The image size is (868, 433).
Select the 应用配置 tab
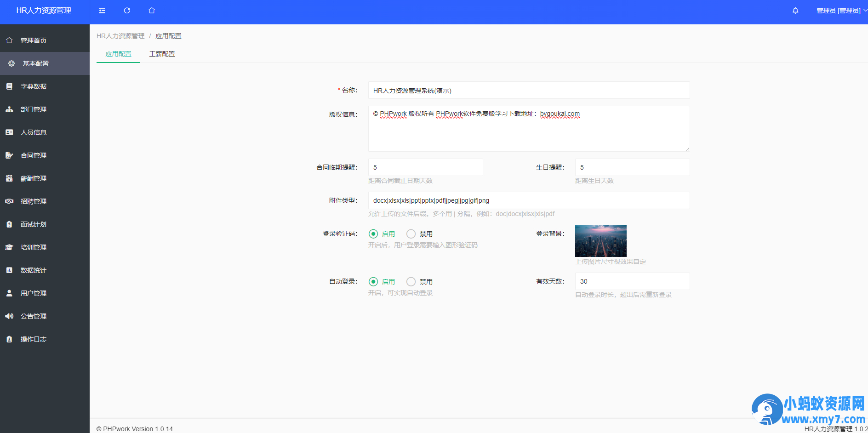118,54
